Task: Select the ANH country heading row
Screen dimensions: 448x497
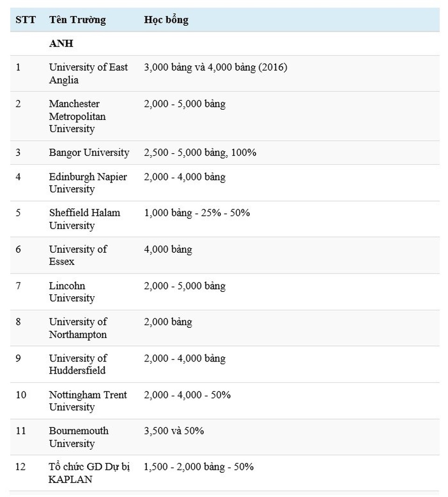Action: coord(61,44)
